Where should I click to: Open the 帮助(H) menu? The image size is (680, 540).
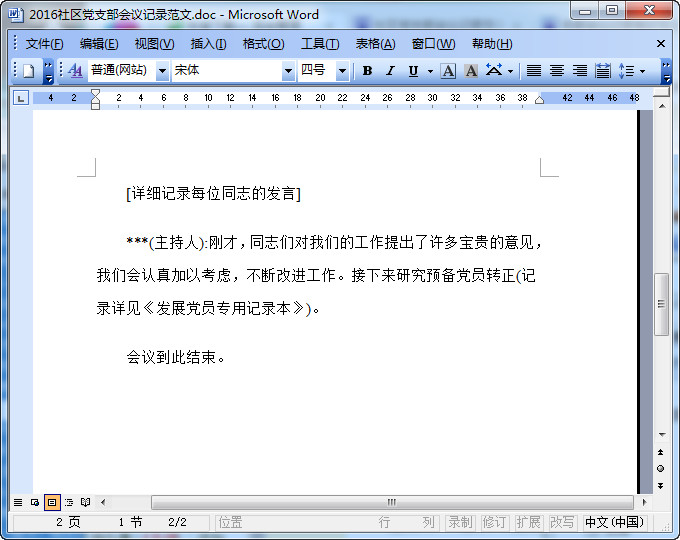point(492,44)
